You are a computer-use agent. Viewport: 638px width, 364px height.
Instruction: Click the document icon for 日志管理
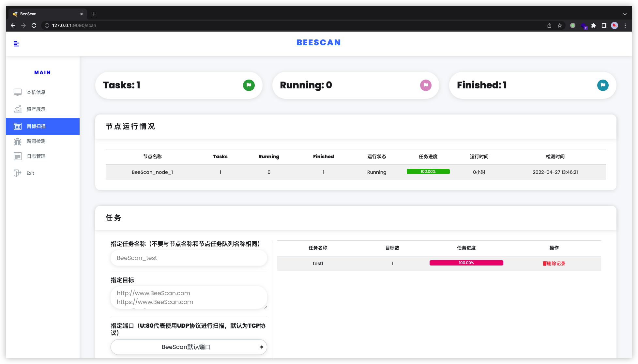point(17,156)
